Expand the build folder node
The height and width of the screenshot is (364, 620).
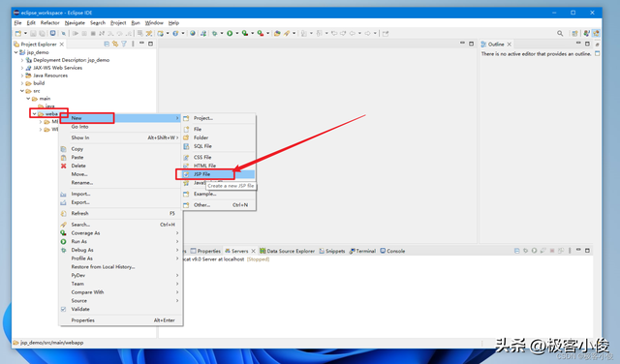22,83
